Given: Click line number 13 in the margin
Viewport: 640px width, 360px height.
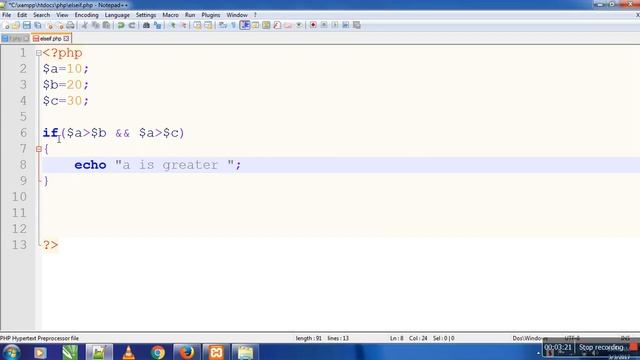Looking at the screenshot, I should coord(19,245).
